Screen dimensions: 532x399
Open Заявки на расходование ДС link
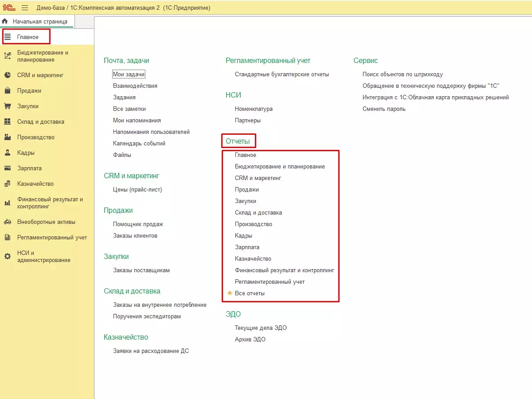(151, 351)
